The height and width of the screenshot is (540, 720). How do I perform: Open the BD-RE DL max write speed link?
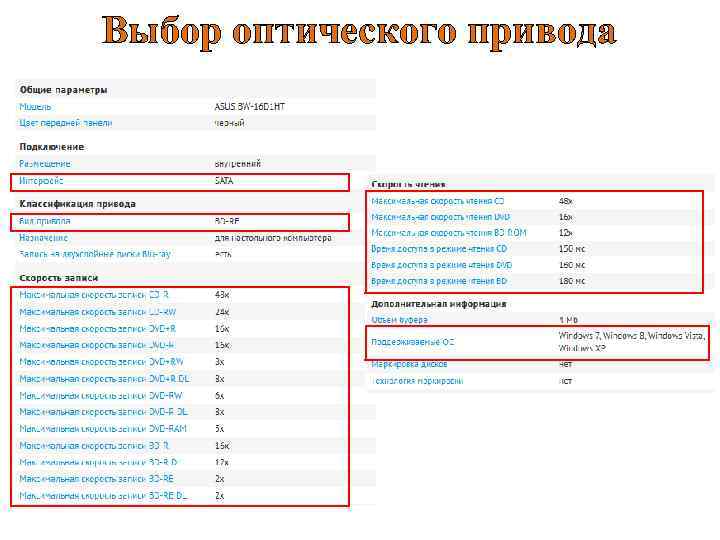103,496
